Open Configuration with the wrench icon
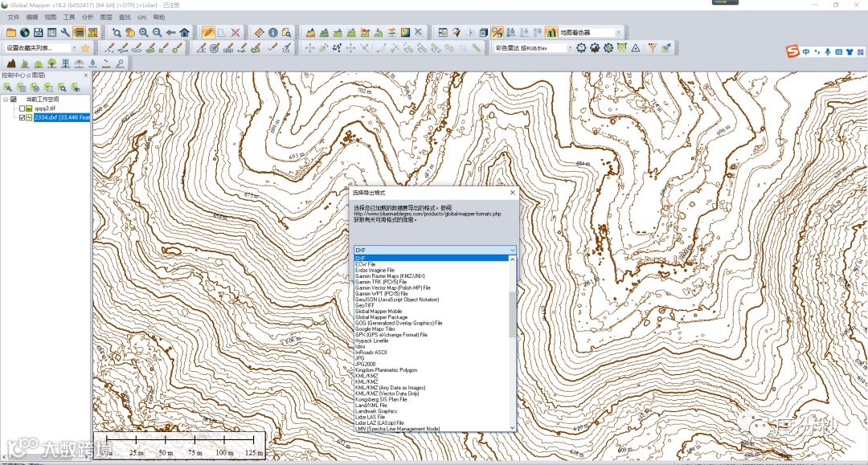Viewport: 868px width, 465px height. tap(65, 33)
